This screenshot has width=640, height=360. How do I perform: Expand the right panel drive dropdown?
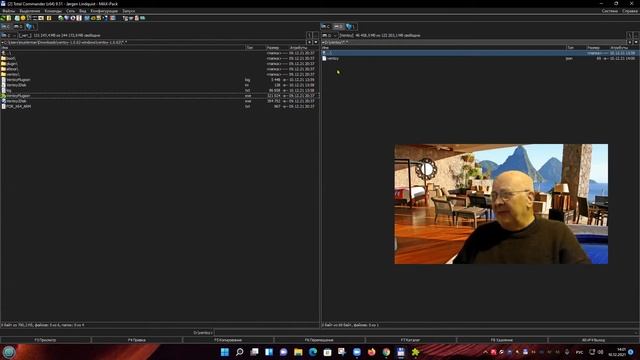coord(329,36)
